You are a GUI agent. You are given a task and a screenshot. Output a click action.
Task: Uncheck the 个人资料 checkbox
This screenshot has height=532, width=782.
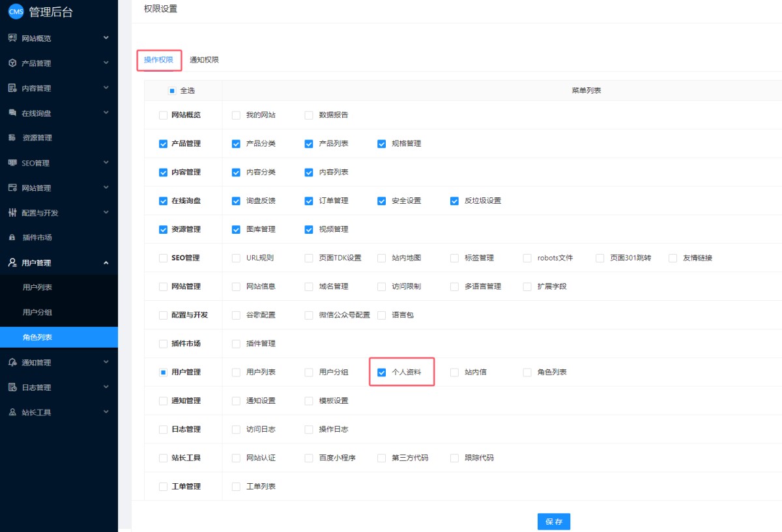click(382, 372)
